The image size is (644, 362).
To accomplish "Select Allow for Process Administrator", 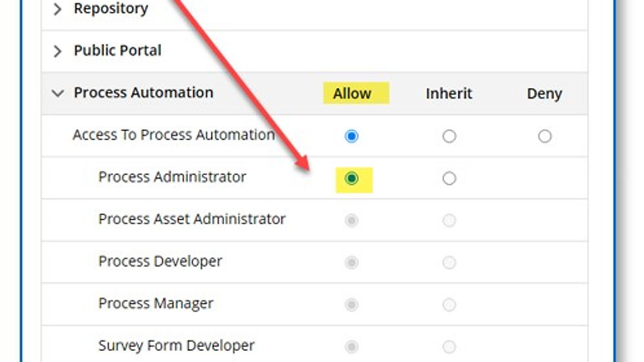I will [x=352, y=179].
